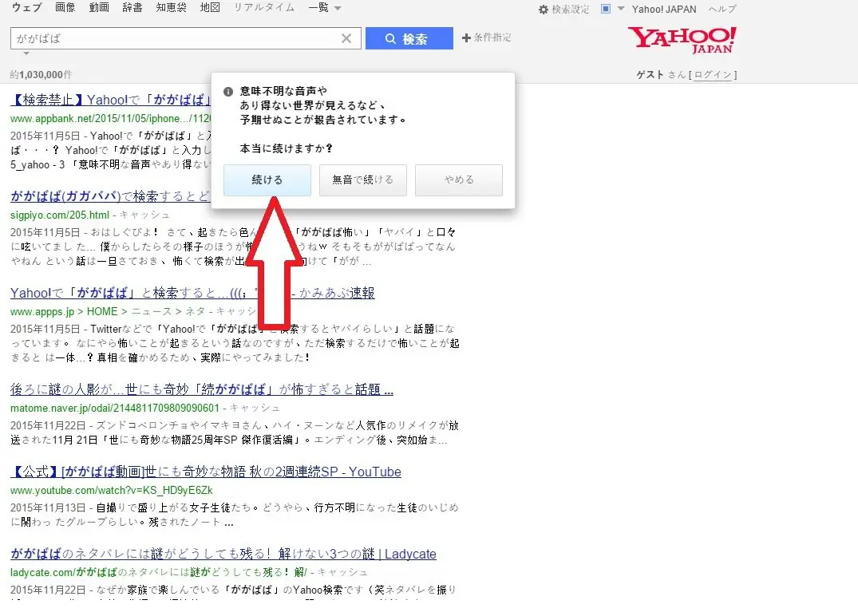Image resolution: width=858 pixels, height=616 pixels.
Task: Open the リアルタイム tab
Action: pos(263,8)
